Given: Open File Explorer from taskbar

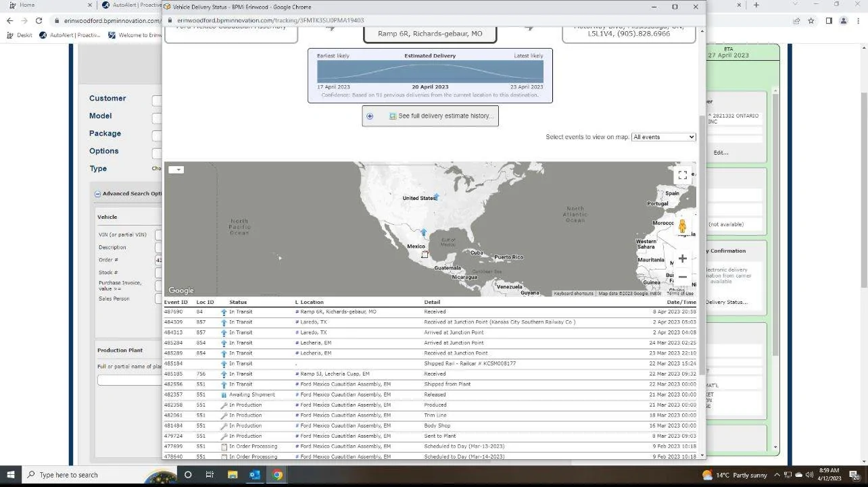Looking at the screenshot, I should click(x=233, y=475).
